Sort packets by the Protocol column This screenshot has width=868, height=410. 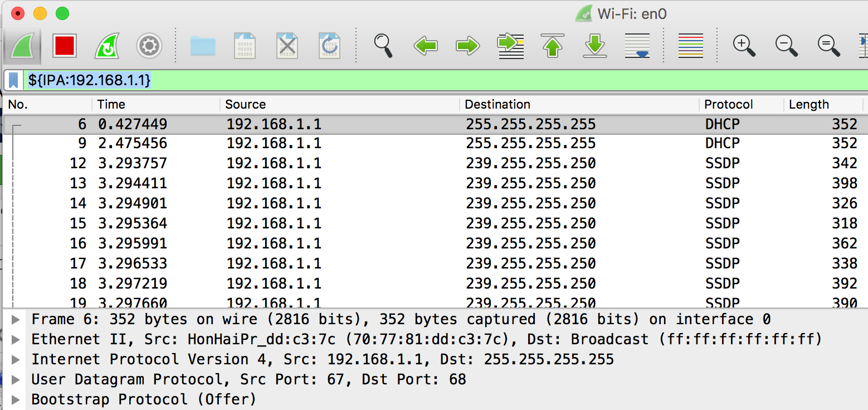point(728,105)
